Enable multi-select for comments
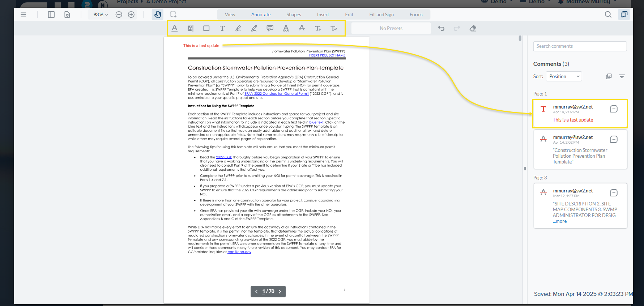The width and height of the screenshot is (644, 306). point(609,76)
